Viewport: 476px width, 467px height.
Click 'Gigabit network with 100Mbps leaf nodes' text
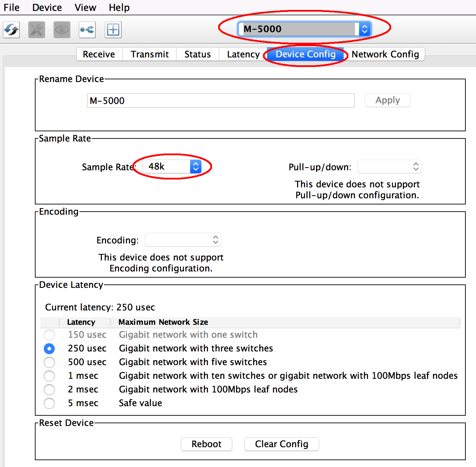[x=208, y=389]
